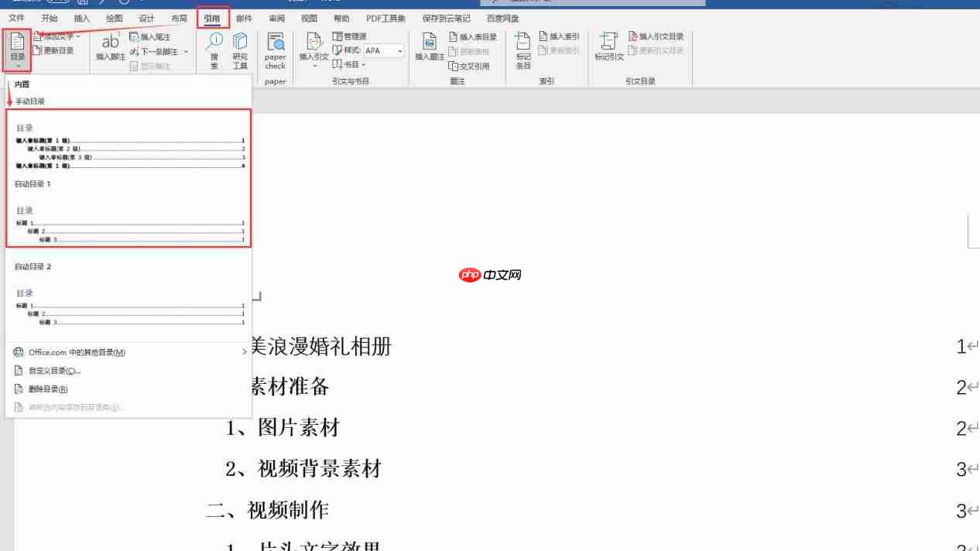Click 自定义目录 menu entry
Screen dimensions: 980x551
(128, 371)
